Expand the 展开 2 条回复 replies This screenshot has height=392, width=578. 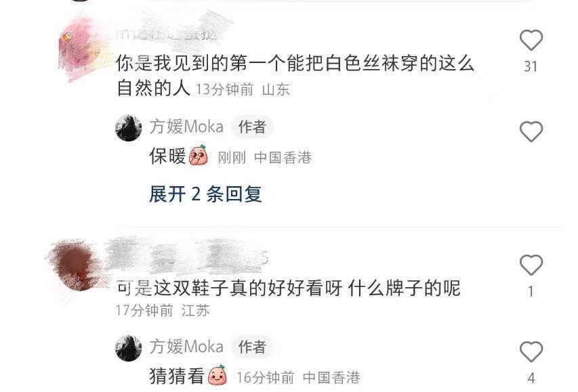coord(205,194)
